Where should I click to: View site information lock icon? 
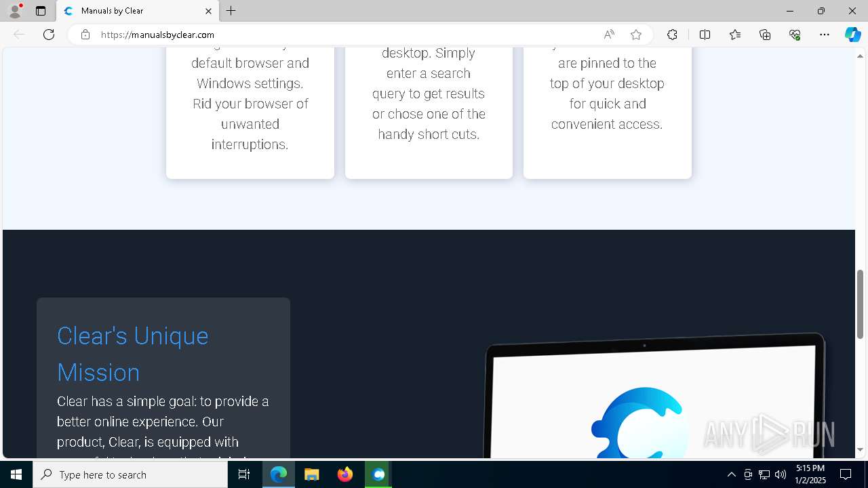tap(85, 35)
